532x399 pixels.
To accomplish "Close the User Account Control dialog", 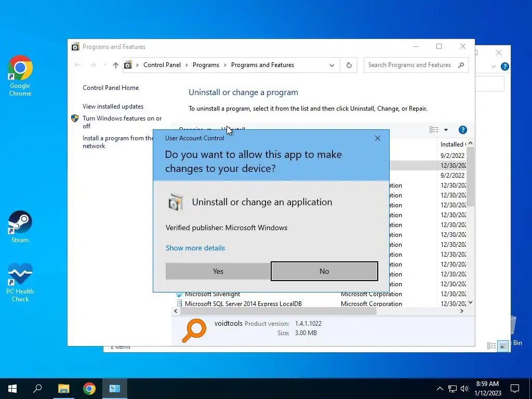I will pyautogui.click(x=378, y=138).
